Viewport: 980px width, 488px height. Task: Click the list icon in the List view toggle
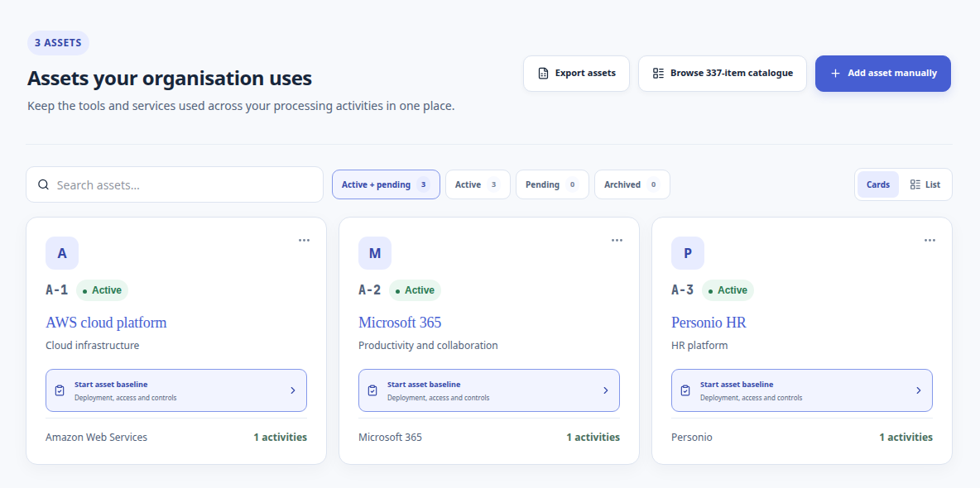pyautogui.click(x=915, y=184)
